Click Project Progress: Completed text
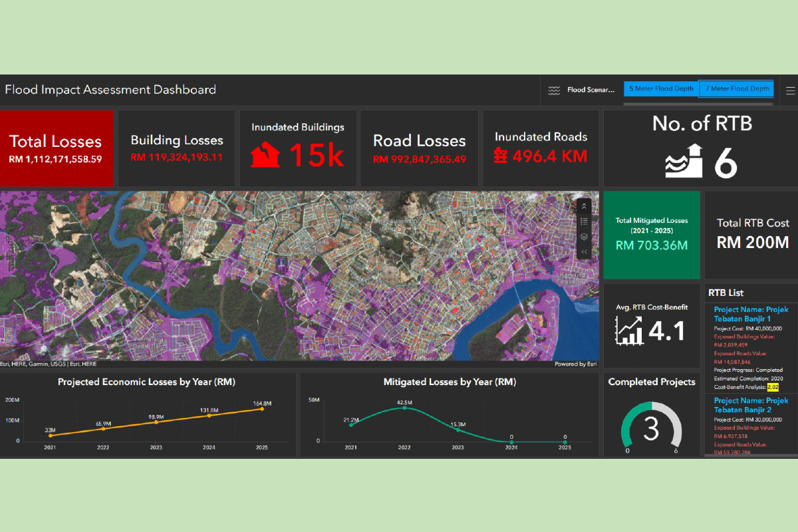 748,370
